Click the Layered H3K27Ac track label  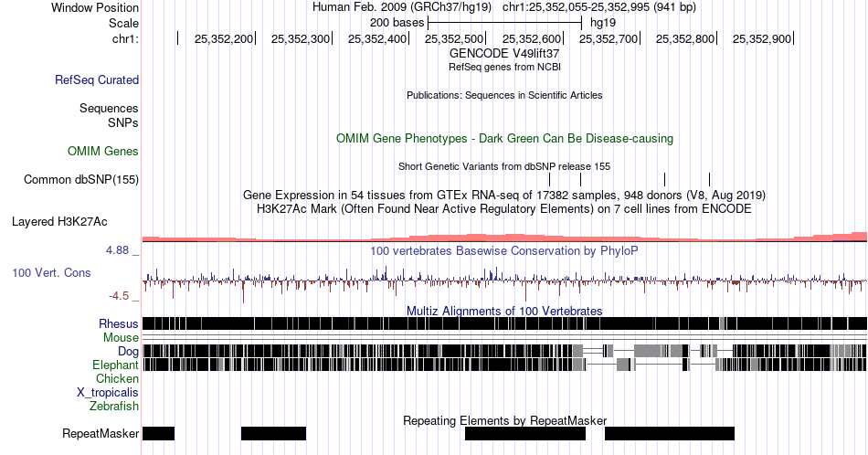[59, 221]
